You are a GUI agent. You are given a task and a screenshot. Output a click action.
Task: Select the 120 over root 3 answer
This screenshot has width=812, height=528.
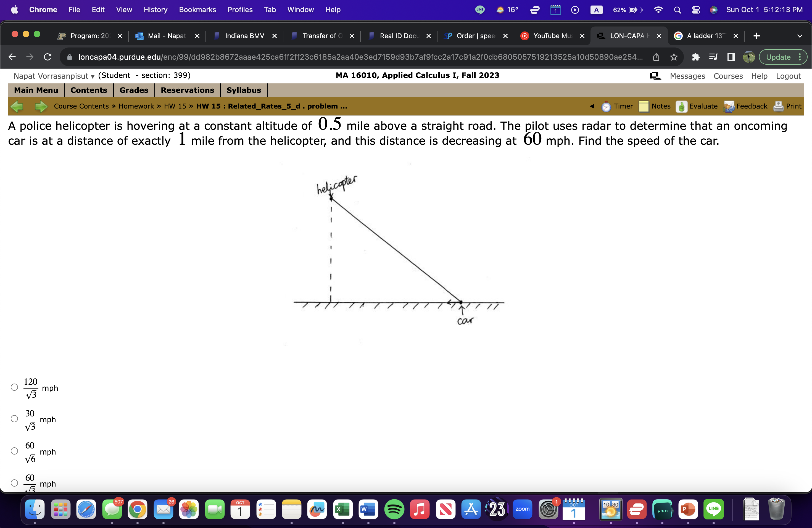14,387
